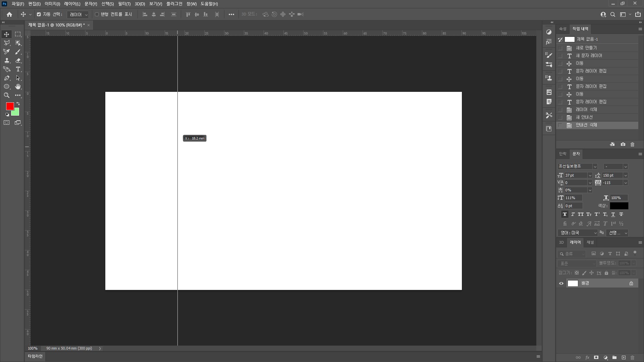The image size is (644, 362).
Task: Select the Hand tool
Action: [x=18, y=86]
